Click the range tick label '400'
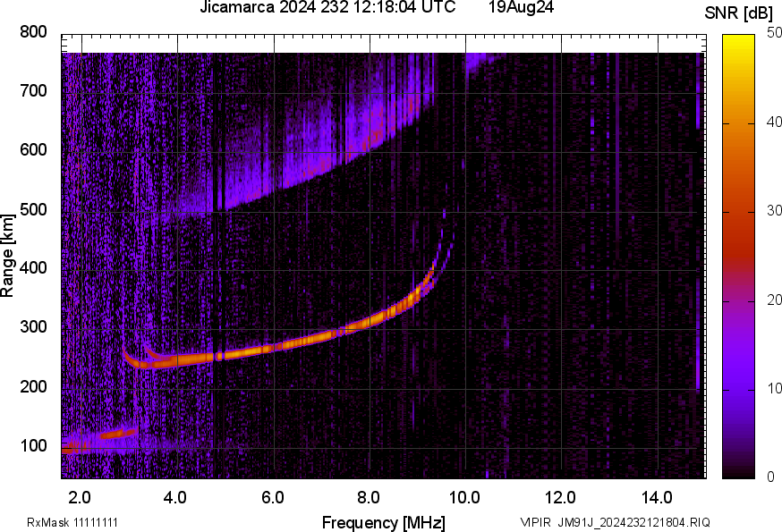Image resolution: width=782 pixels, height=532 pixels. (33, 267)
